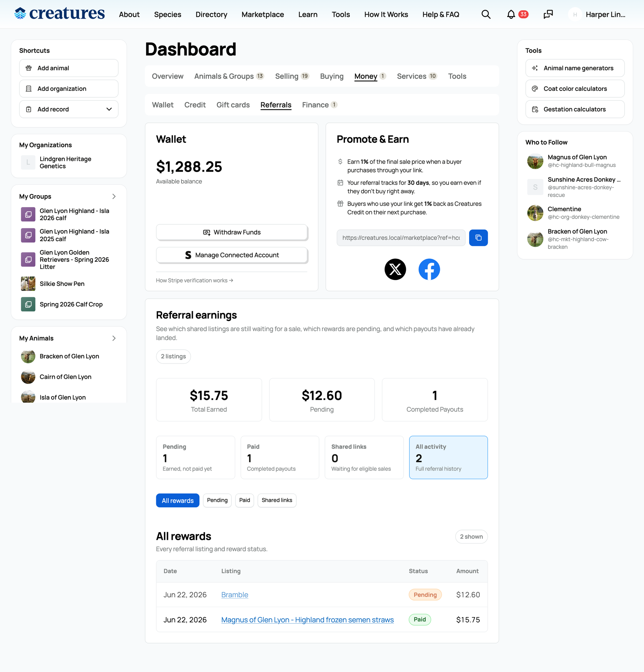Click the referral URL field

tap(401, 238)
